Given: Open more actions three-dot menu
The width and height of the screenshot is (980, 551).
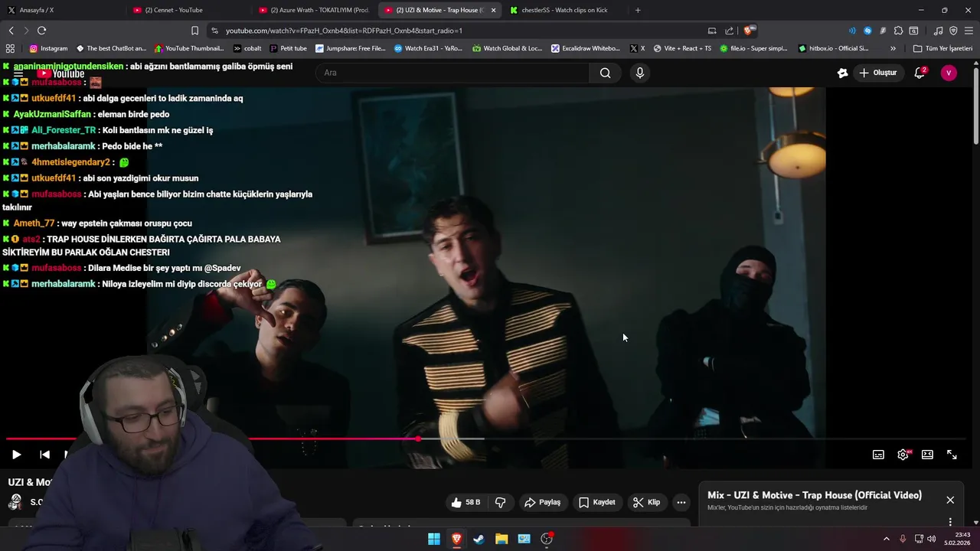Looking at the screenshot, I should click(x=681, y=502).
